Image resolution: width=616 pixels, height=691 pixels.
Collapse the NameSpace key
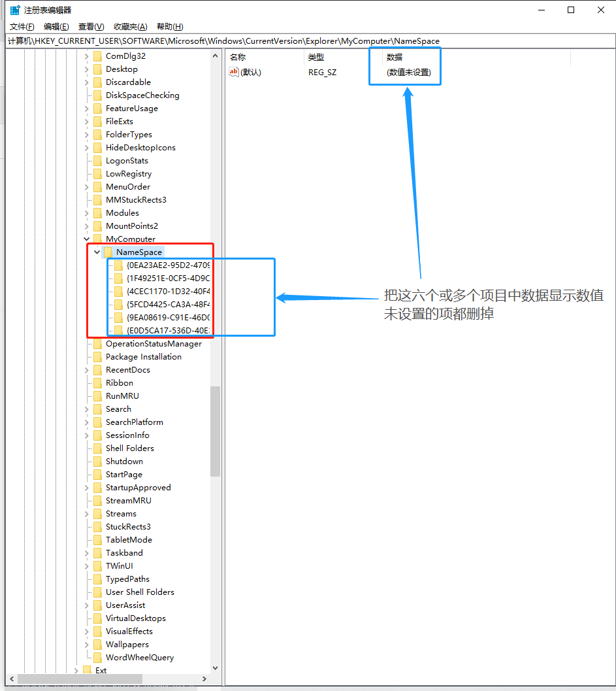(x=97, y=252)
